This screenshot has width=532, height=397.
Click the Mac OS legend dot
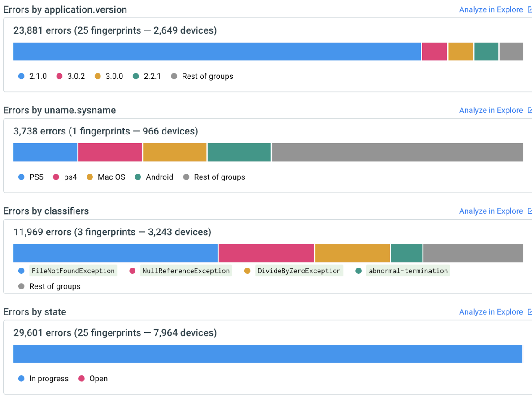90,177
